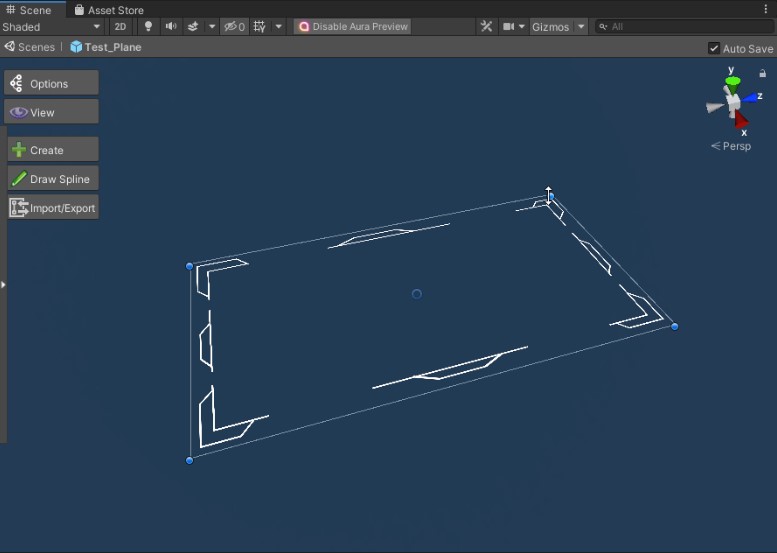Toggle the Gizmos button
Viewport: 777px width, 553px height.
(x=550, y=27)
